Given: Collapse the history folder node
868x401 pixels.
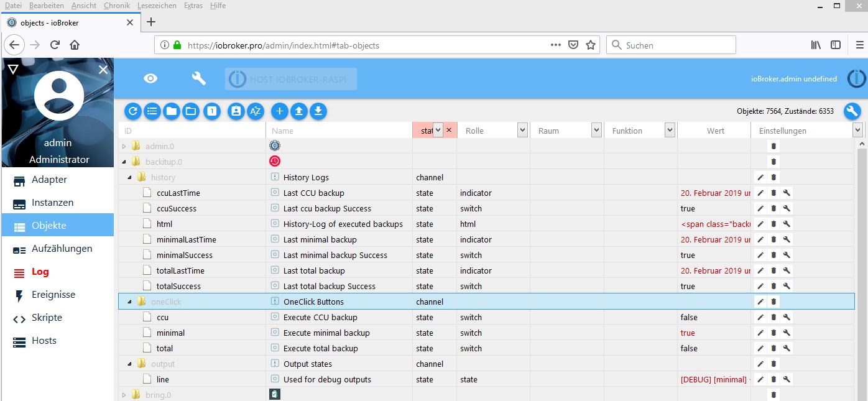Looking at the screenshot, I should click(x=130, y=178).
